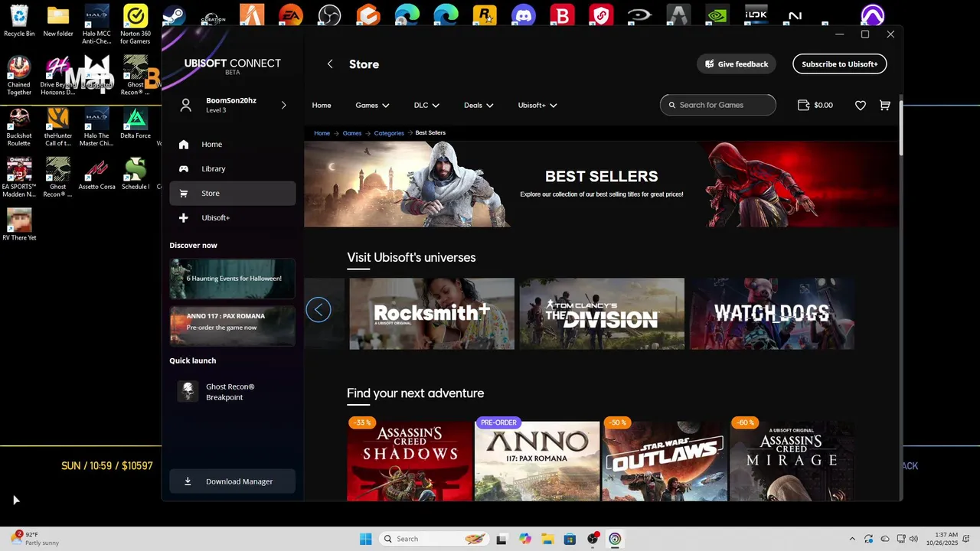Viewport: 980px width, 551px height.
Task: Click the Home house icon in sidebar
Action: [184, 144]
